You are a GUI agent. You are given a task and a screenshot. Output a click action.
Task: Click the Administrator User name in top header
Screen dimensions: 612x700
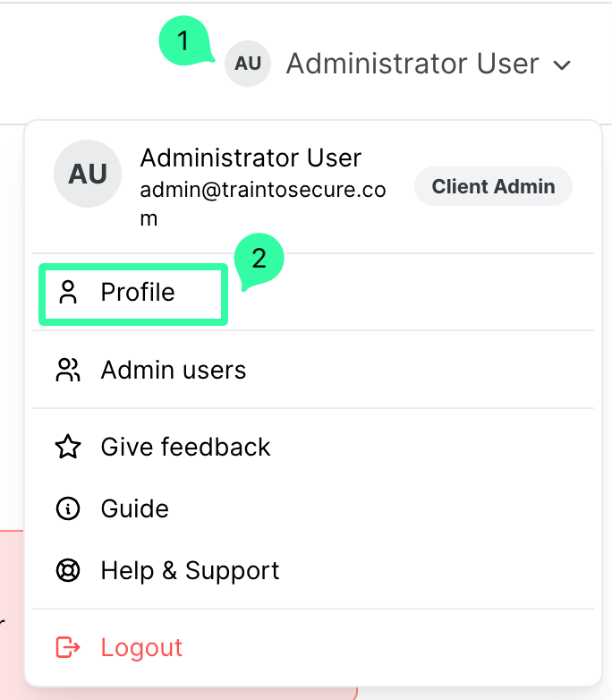coord(412,64)
